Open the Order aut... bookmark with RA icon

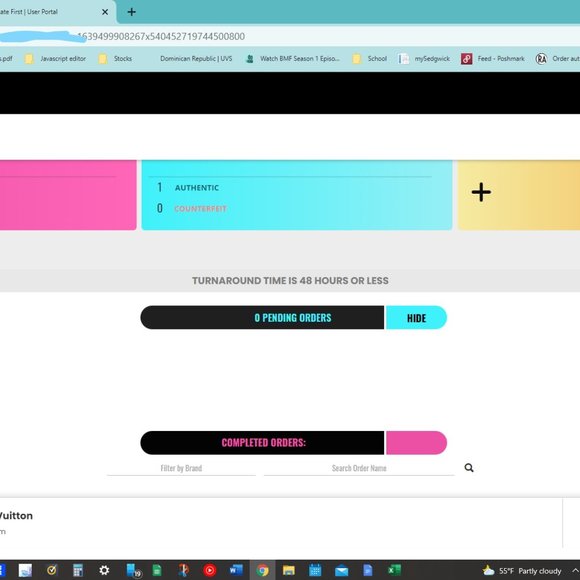tap(557, 58)
